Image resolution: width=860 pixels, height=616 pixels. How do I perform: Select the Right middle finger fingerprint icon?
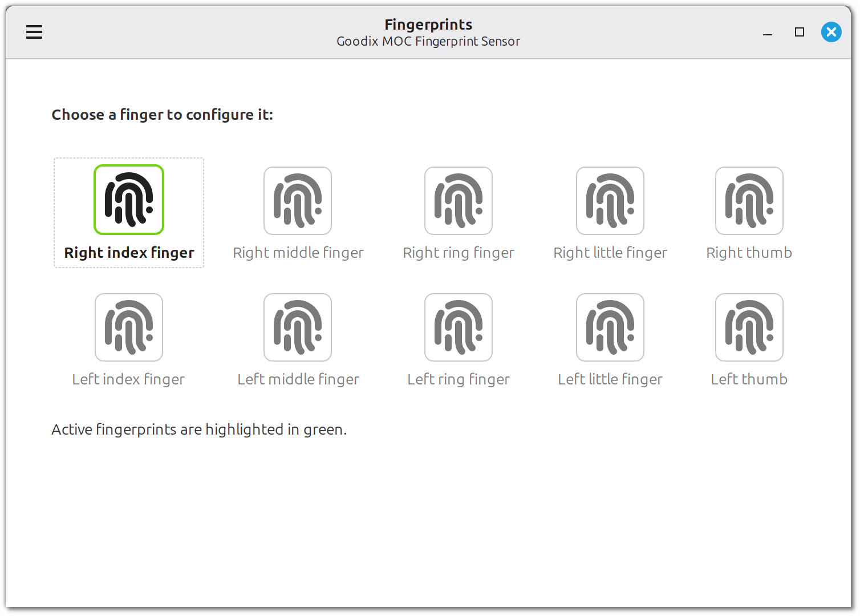(x=298, y=201)
